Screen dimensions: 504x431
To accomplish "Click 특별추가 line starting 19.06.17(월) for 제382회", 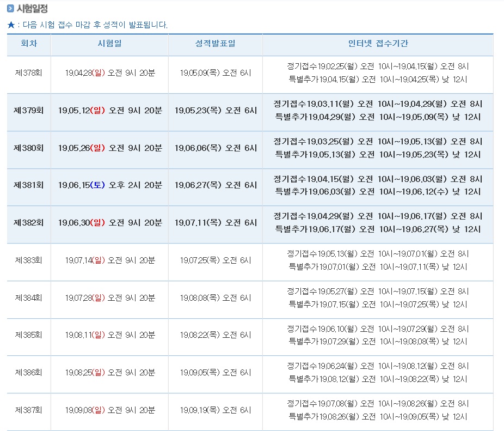I will coord(378,229).
